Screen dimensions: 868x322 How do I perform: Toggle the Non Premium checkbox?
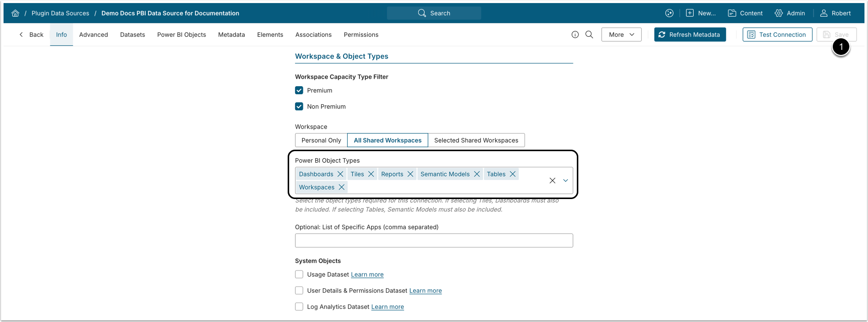point(299,107)
